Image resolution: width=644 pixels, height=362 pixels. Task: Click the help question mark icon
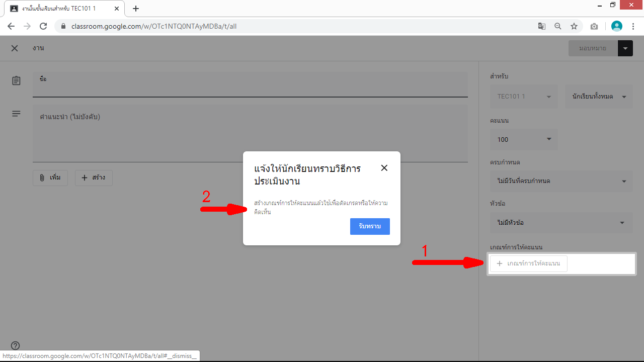16,345
